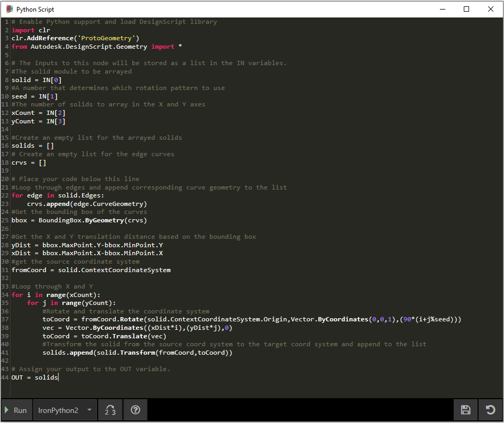Click the 'toCoord.Translate(vec)' line
The image size is (504, 423).
(x=104, y=336)
